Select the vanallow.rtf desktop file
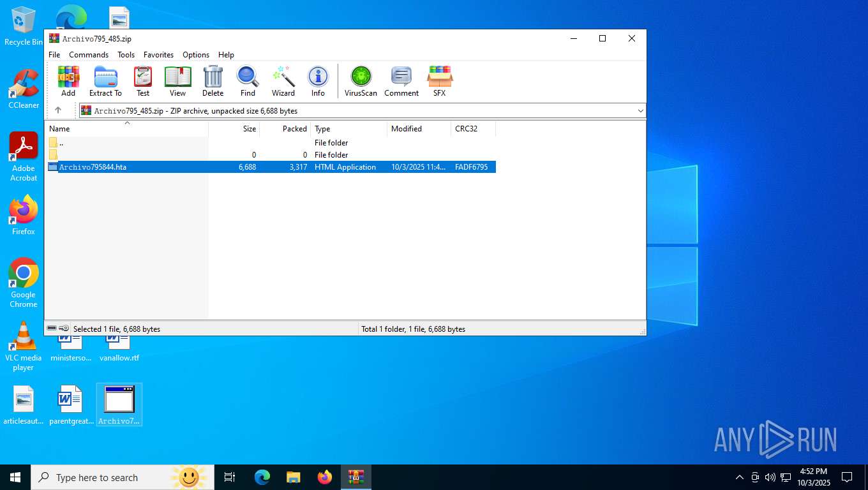The height and width of the screenshot is (490, 868). [119, 348]
